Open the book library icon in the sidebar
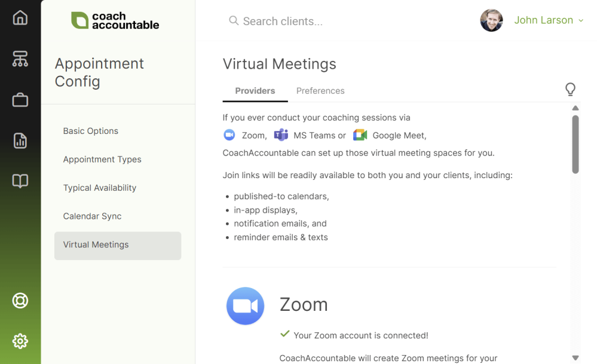This screenshot has height=364, width=597. pos(20,181)
